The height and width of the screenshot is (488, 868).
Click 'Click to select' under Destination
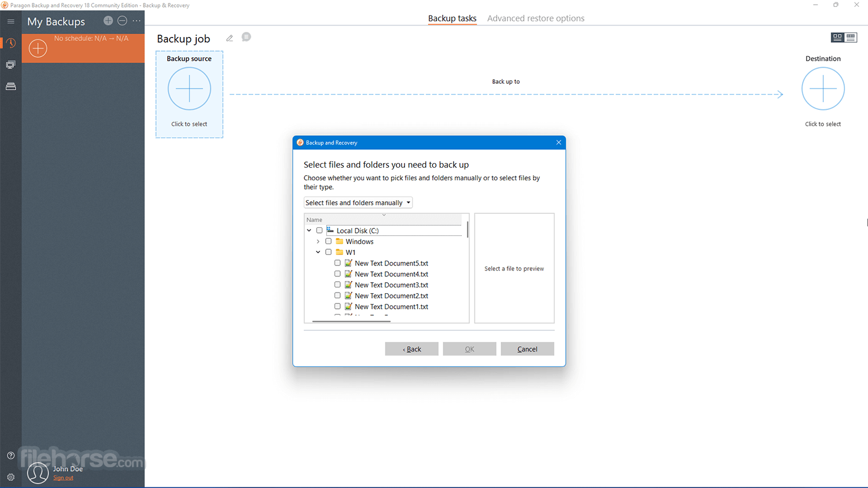823,124
